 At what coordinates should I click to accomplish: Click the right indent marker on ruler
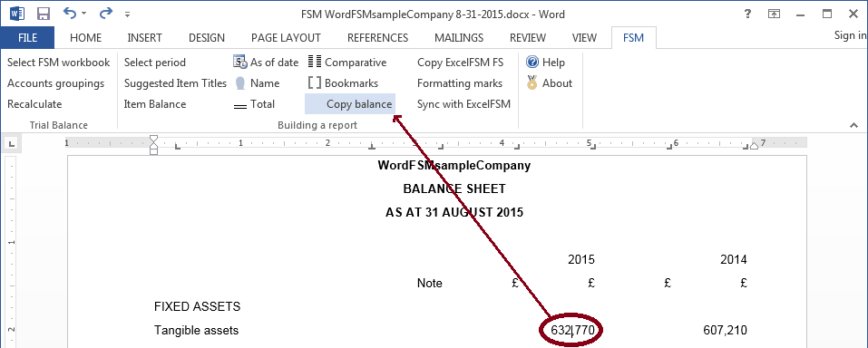pyautogui.click(x=754, y=146)
